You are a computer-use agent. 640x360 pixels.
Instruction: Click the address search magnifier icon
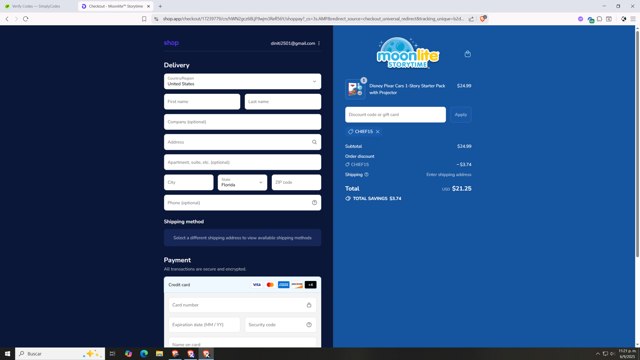pyautogui.click(x=314, y=142)
